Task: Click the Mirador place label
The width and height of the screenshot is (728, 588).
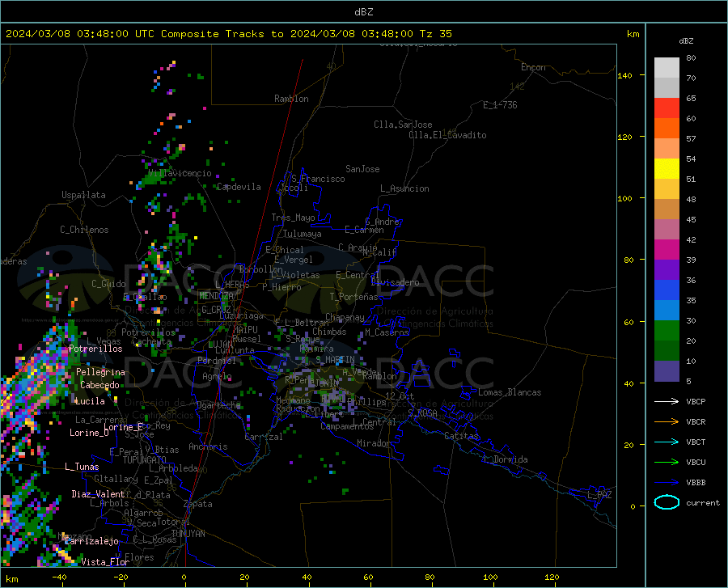Action: point(374,443)
